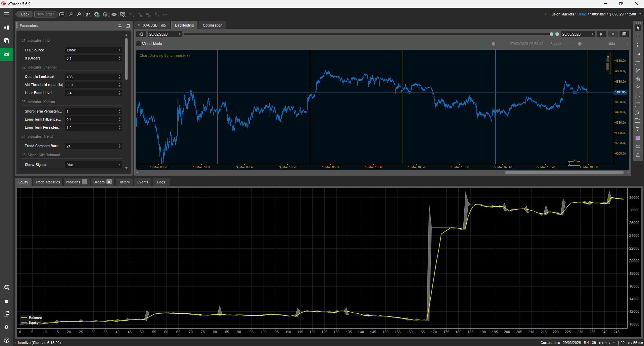Switch to the Trade statistics tab
The width and height of the screenshot is (644, 346).
47,182
